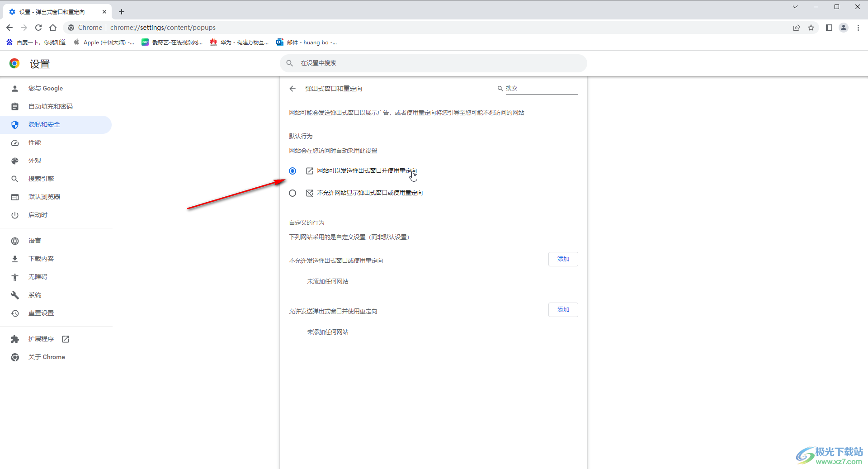
Task: Click the speedometer icon for 性能
Action: pos(15,142)
